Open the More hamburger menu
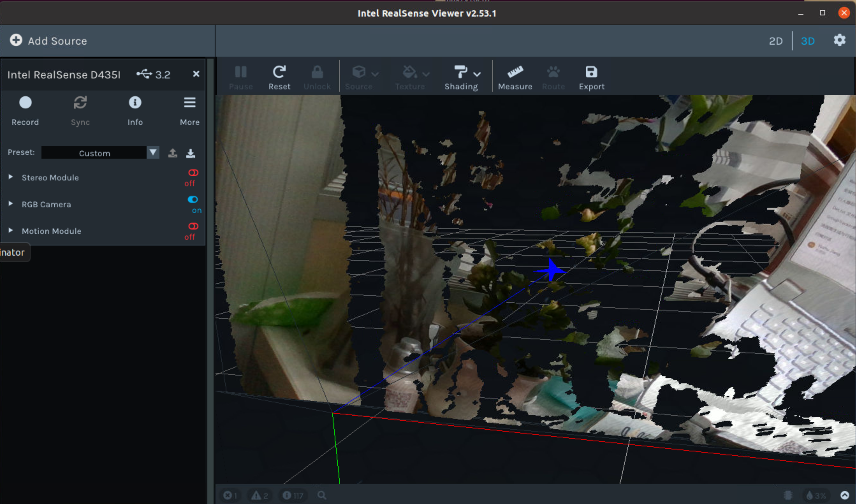 pos(190,103)
